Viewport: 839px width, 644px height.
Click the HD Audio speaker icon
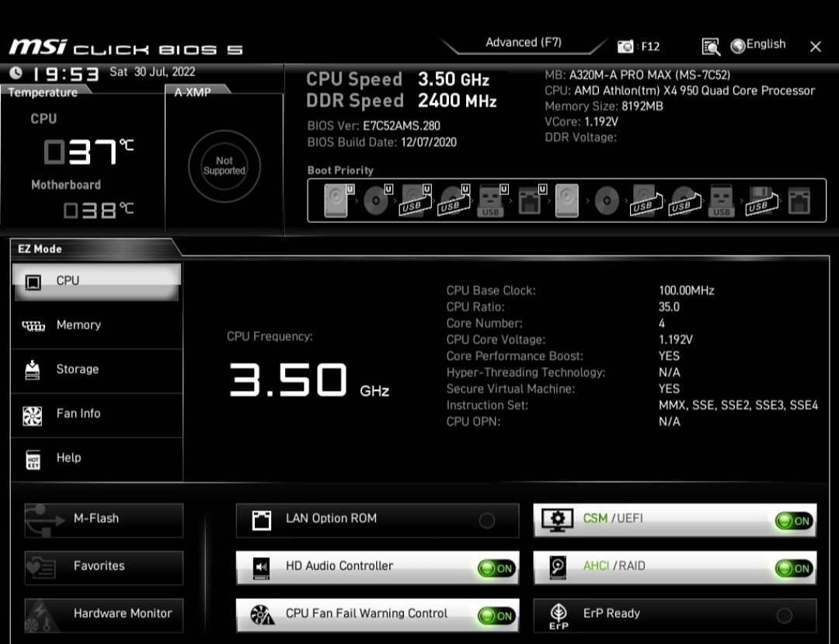tap(261, 568)
